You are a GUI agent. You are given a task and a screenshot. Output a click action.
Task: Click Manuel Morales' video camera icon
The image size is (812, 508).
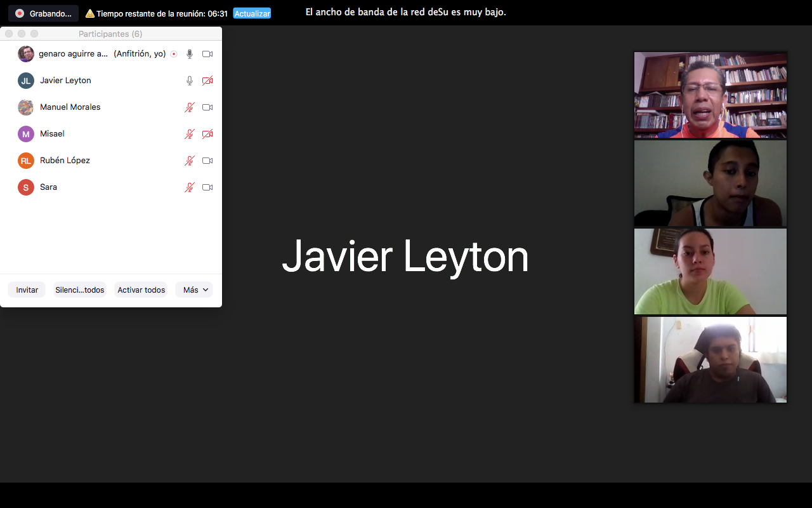click(207, 107)
